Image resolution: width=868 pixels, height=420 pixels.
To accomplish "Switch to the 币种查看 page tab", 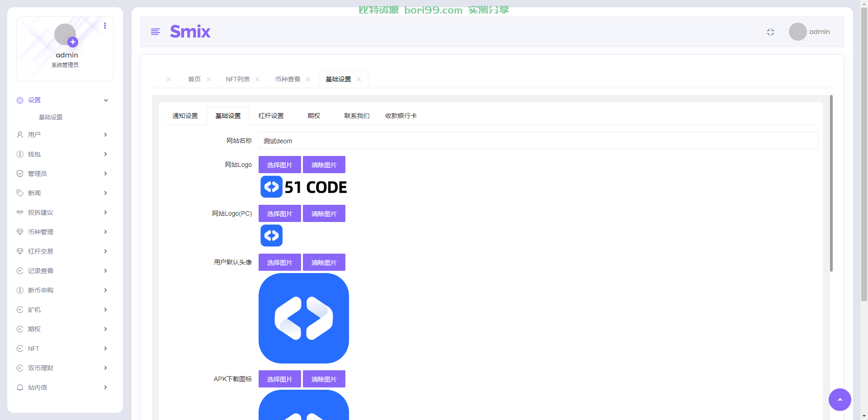I will [288, 79].
